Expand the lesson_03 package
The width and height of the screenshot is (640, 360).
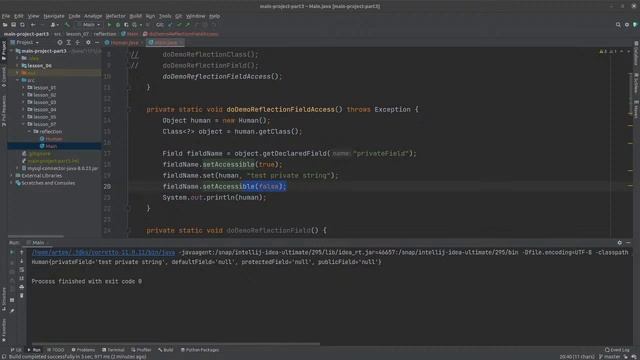(x=23, y=102)
